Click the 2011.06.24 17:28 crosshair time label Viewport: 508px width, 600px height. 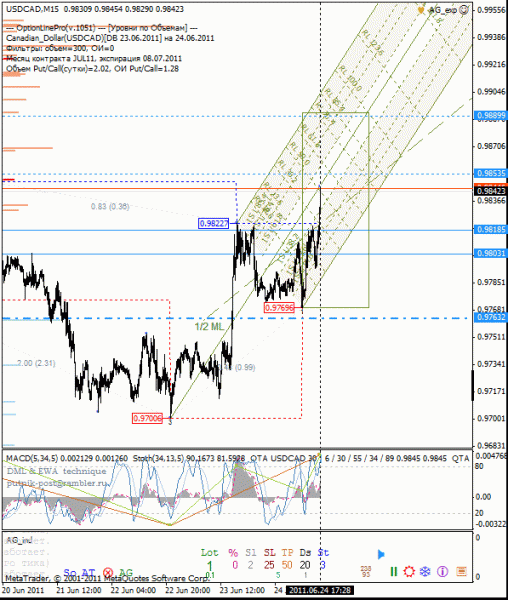pos(320,590)
